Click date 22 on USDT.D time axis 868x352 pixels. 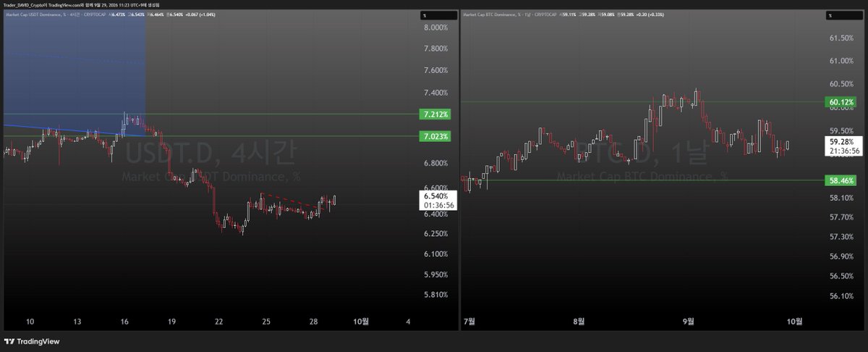tap(218, 321)
